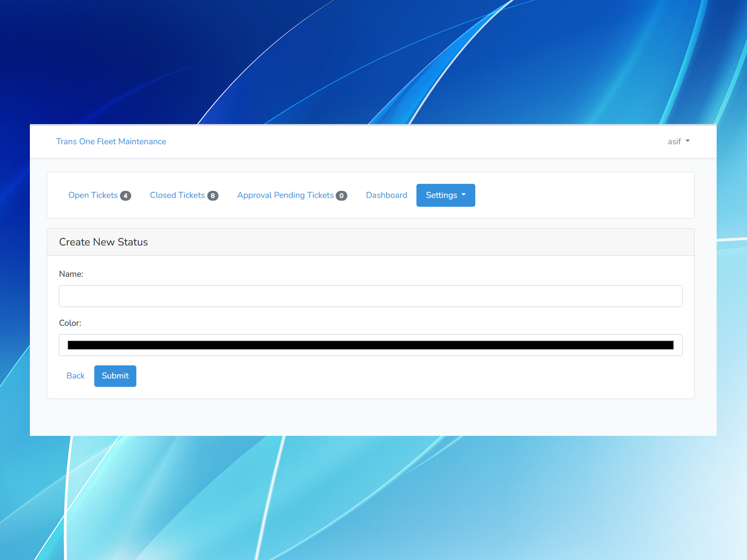Click the Open Tickets count badge 4
Screen dimensions: 747x560
(x=126, y=196)
